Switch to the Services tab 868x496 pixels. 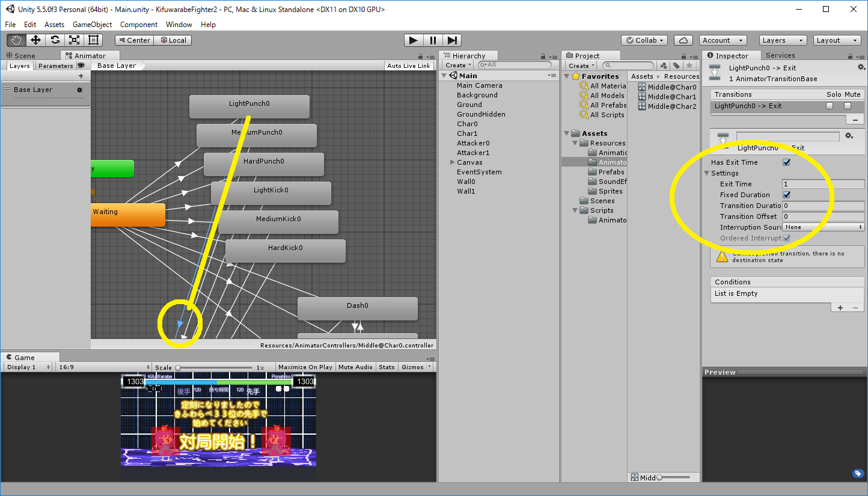pyautogui.click(x=780, y=55)
